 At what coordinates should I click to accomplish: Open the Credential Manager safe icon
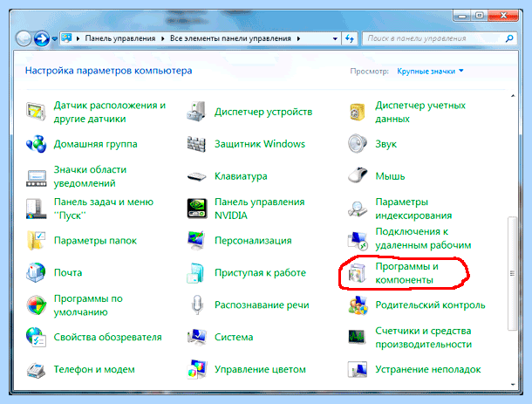pos(358,112)
